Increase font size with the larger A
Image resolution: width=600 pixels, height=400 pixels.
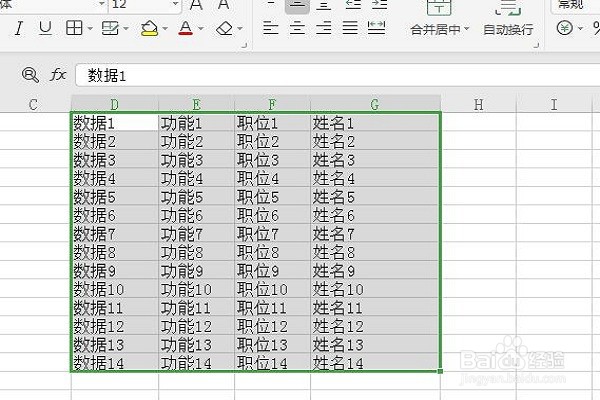pyautogui.click(x=196, y=5)
